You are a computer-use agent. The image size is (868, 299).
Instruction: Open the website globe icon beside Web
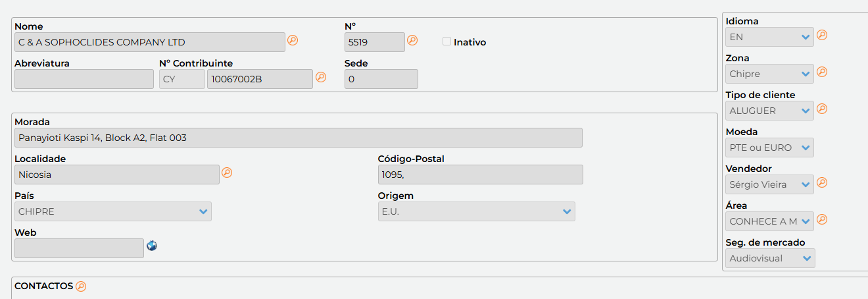pos(152,246)
